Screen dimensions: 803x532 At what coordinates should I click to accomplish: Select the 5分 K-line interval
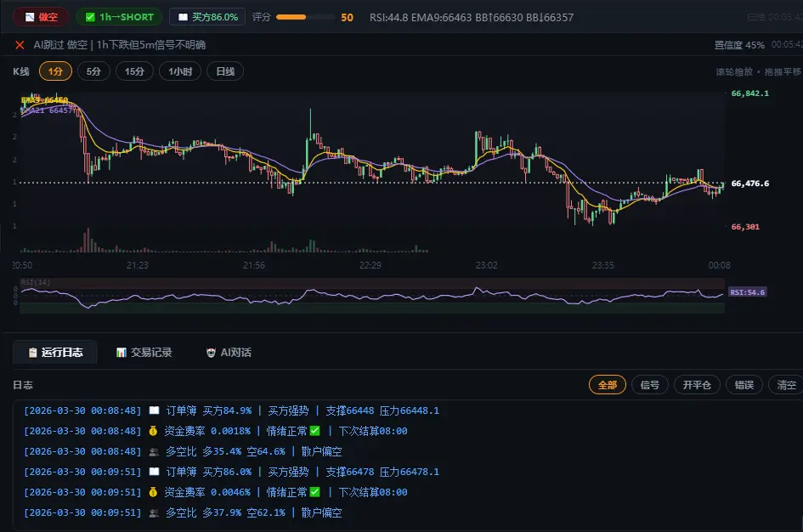[x=93, y=71]
